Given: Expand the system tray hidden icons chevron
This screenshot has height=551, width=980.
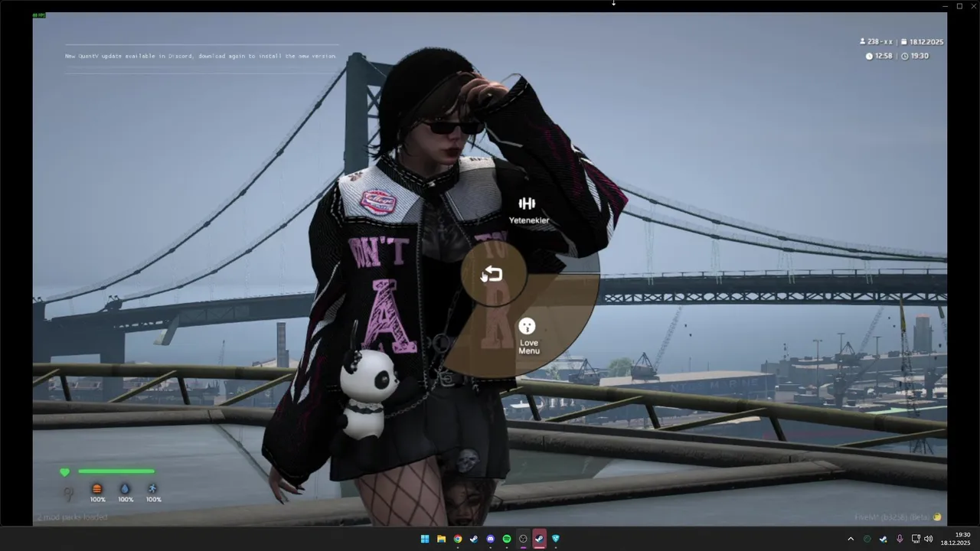Looking at the screenshot, I should pos(850,539).
